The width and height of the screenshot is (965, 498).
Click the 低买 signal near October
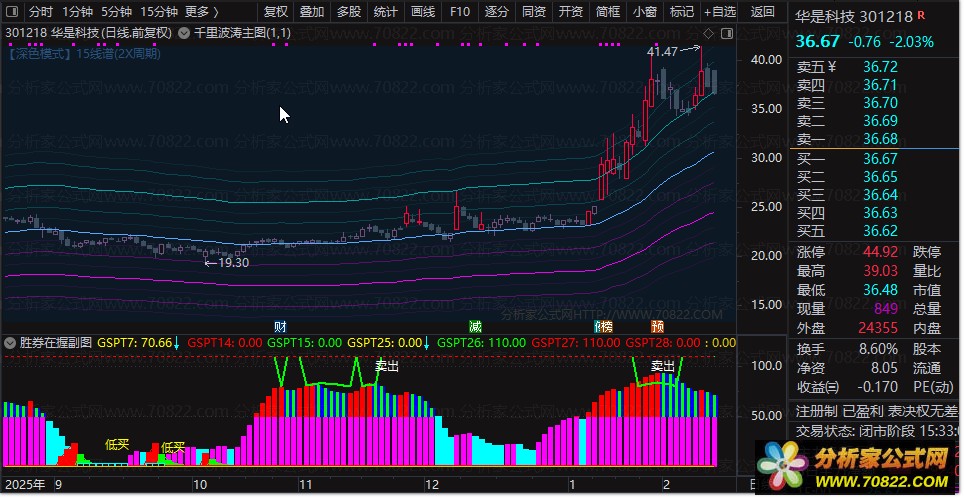[173, 448]
